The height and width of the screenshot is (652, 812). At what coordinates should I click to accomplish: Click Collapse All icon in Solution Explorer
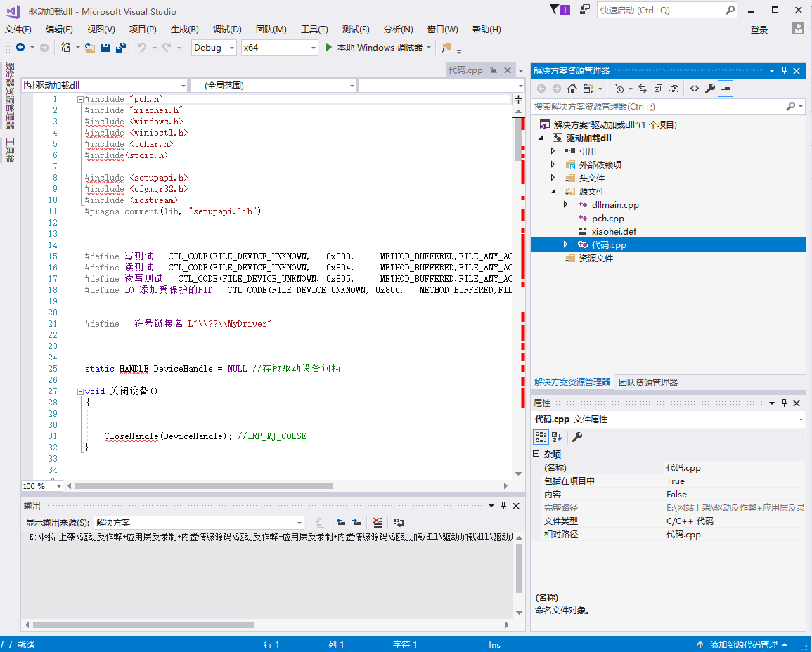(658, 89)
